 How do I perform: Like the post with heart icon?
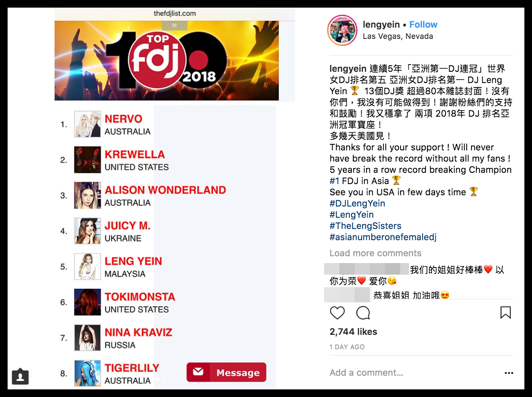pyautogui.click(x=337, y=313)
